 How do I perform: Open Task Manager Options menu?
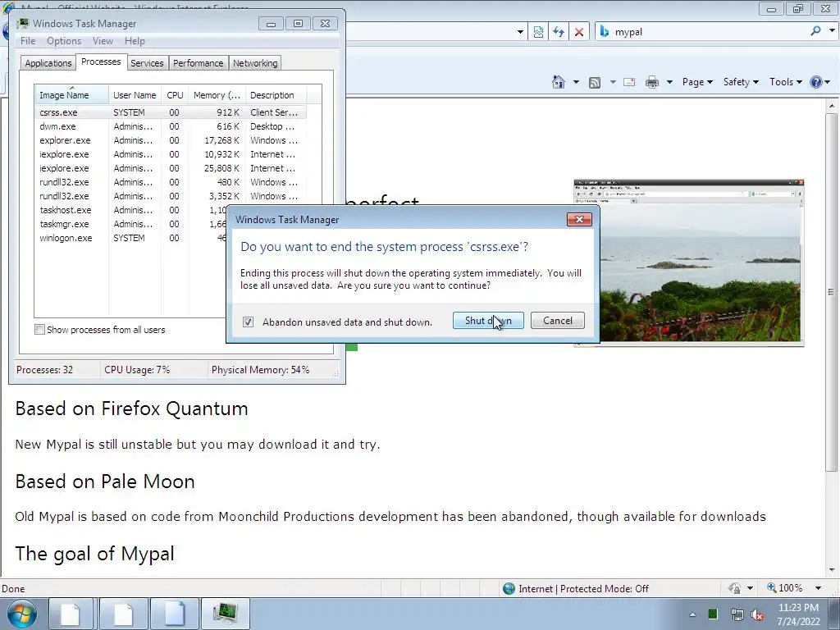pos(64,41)
